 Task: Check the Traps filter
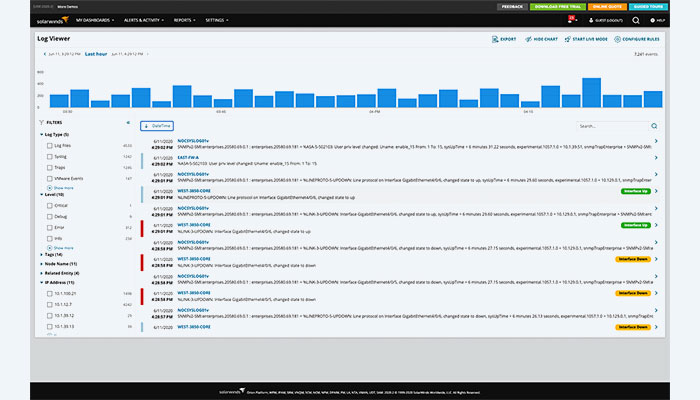tap(50, 167)
